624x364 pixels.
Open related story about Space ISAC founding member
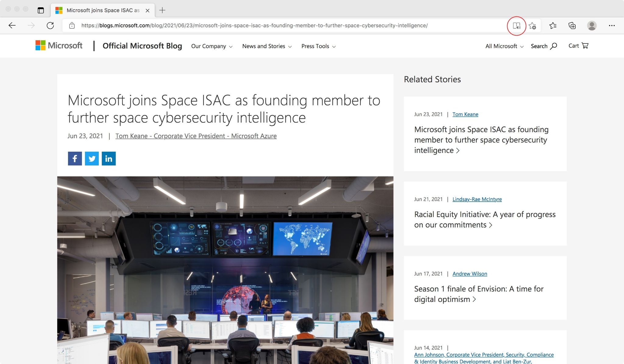point(481,140)
